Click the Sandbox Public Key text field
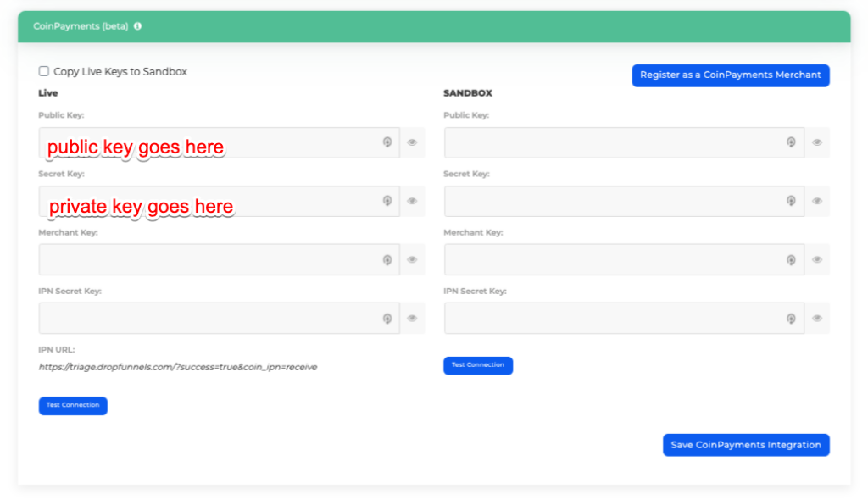This screenshot has height=500, width=868. pyautogui.click(x=610, y=142)
